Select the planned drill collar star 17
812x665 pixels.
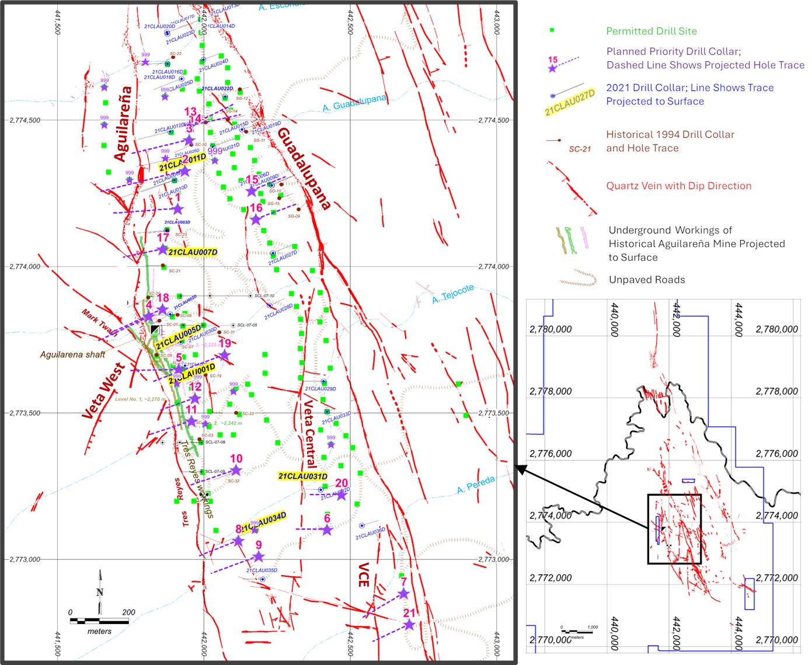click(162, 250)
